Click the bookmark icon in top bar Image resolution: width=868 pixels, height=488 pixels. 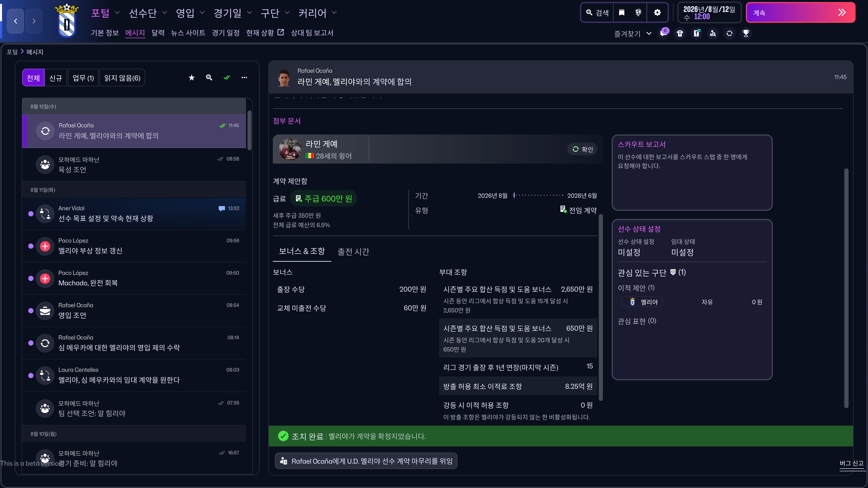[x=622, y=13]
